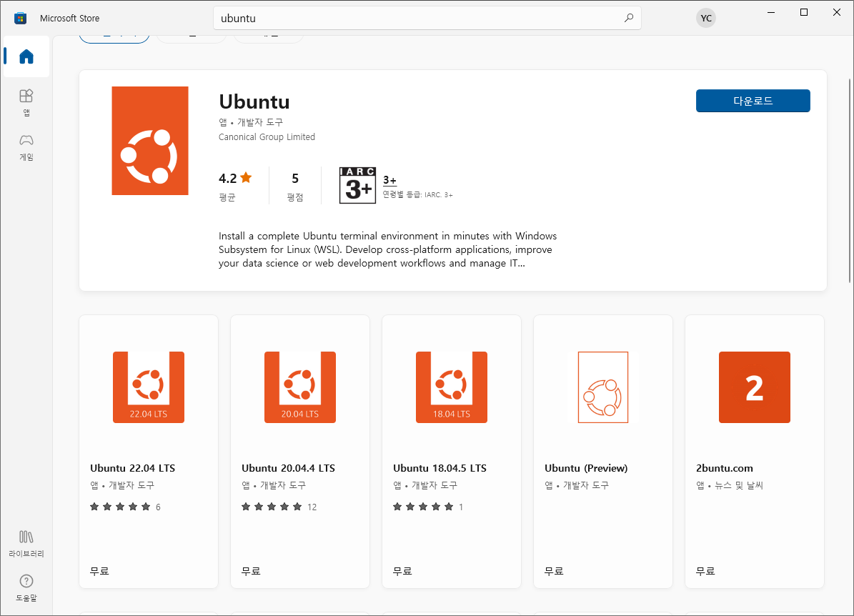854x616 pixels.
Task: Click the Canonical Group Limited publisher name
Action: point(267,136)
